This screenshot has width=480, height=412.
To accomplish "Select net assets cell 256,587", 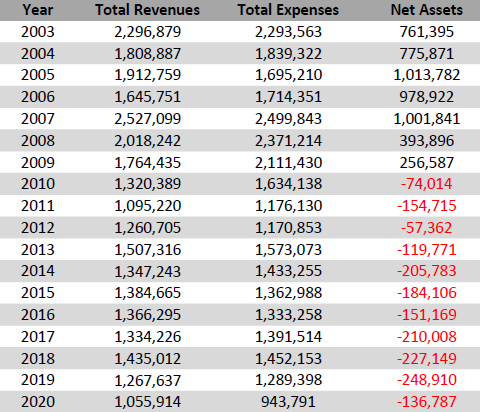I will pos(427,163).
